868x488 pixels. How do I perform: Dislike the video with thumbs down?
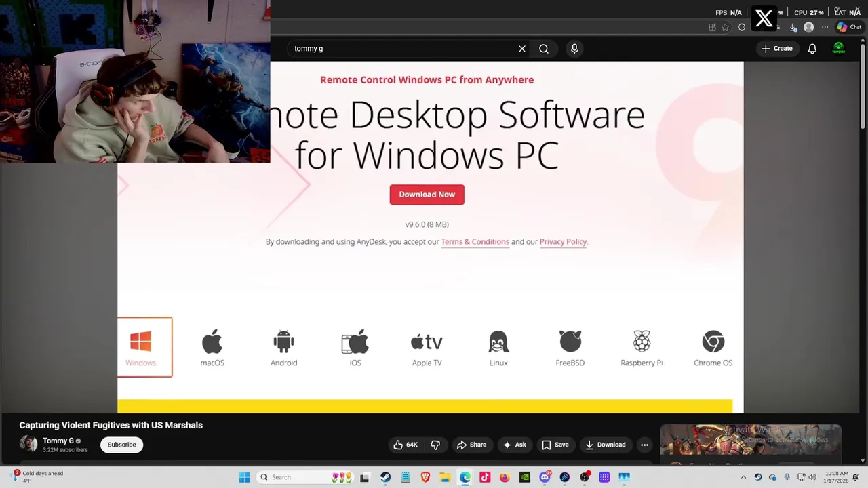(x=435, y=445)
